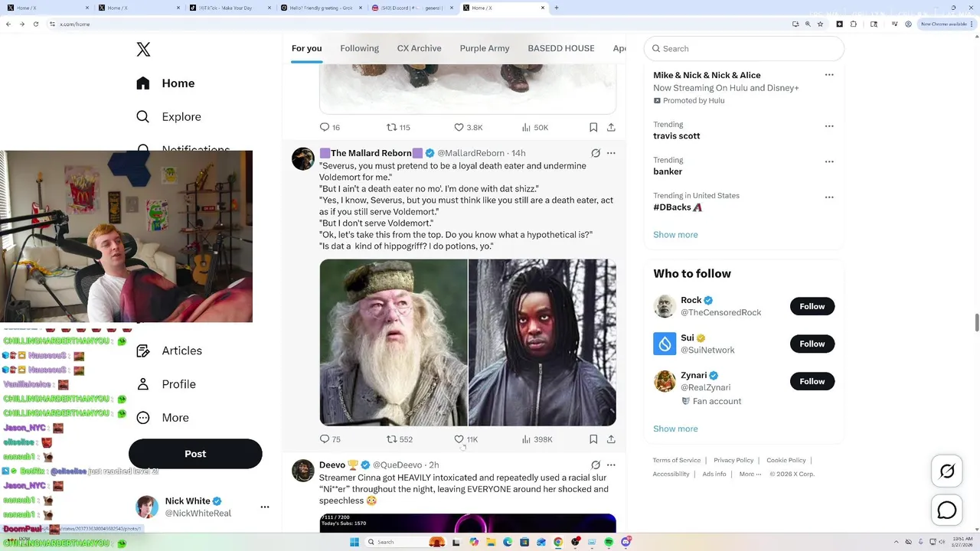The height and width of the screenshot is (551, 980).
Task: Switch to the Purple Army tab
Action: point(484,48)
